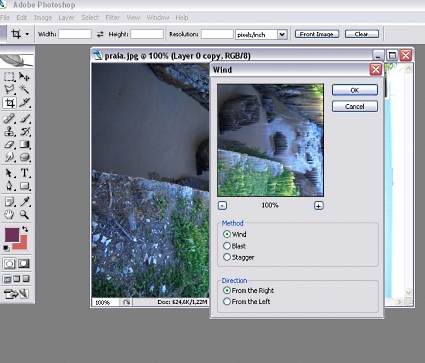
Task: Select the Path Selection tool
Action: point(9,173)
